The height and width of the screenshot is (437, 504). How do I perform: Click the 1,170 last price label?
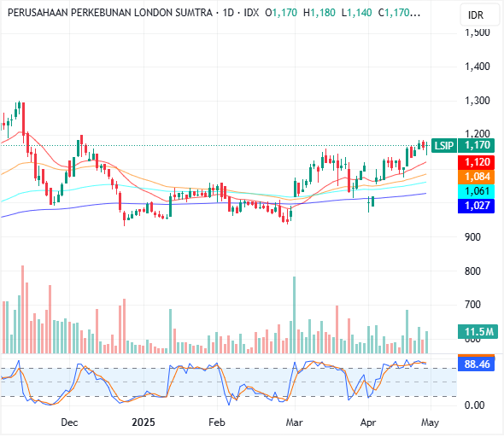[477, 145]
